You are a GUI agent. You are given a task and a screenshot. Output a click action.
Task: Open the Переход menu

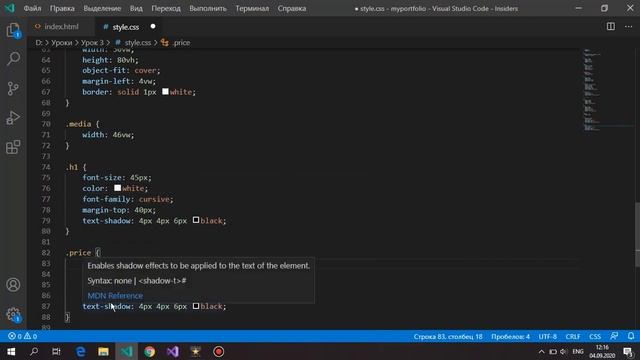point(166,8)
